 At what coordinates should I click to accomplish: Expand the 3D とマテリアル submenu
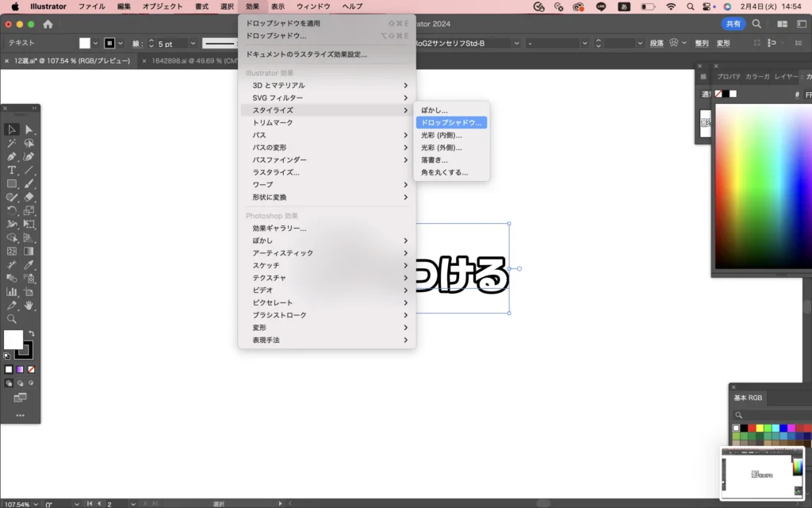pyautogui.click(x=327, y=85)
